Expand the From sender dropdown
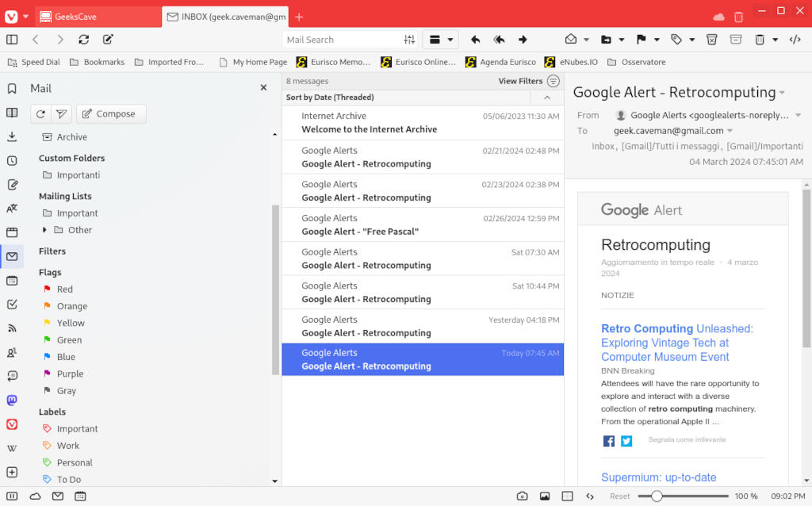This screenshot has height=506, width=812. (798, 115)
